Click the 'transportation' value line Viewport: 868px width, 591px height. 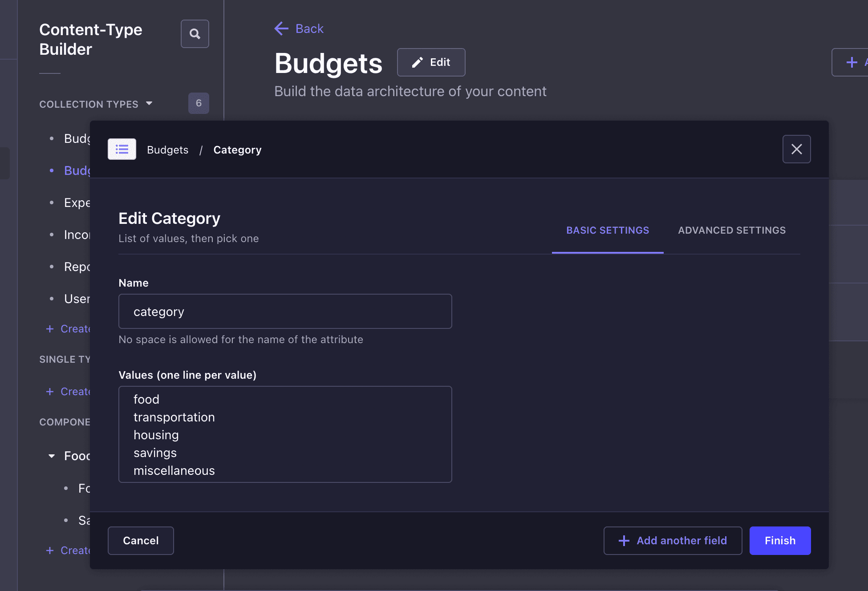pos(174,417)
